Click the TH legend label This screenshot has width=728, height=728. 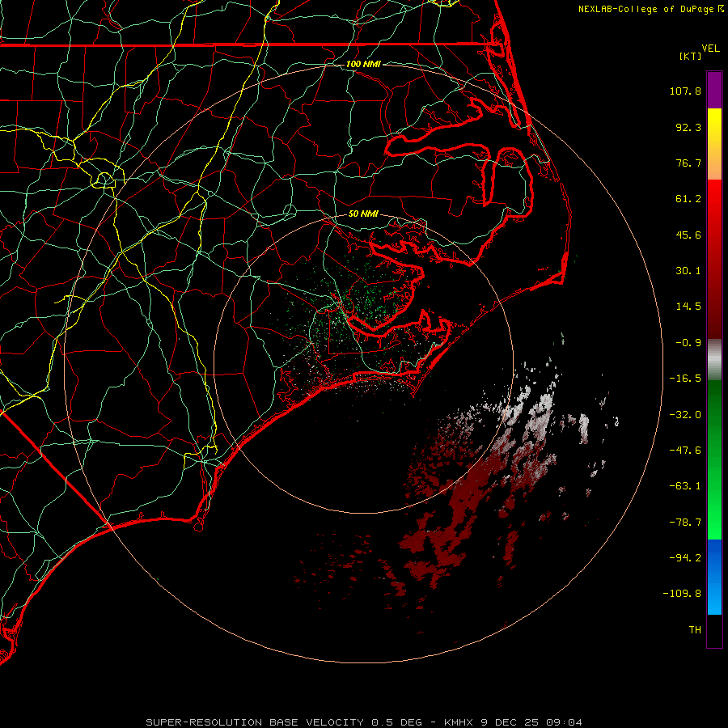click(x=695, y=630)
